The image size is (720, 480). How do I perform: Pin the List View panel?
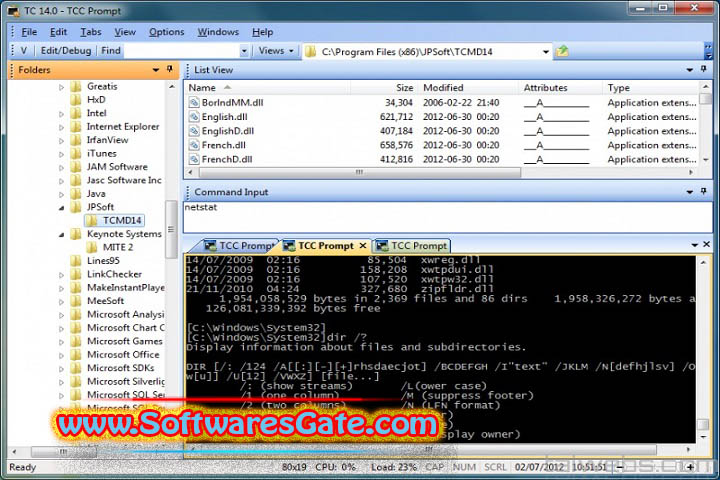(703, 69)
